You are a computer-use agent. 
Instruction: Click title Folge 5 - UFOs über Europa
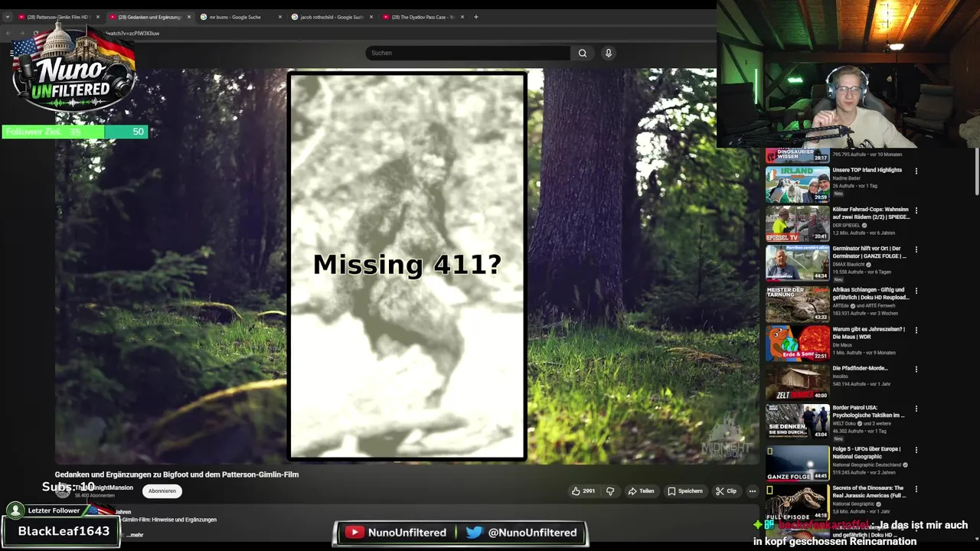pos(867,452)
